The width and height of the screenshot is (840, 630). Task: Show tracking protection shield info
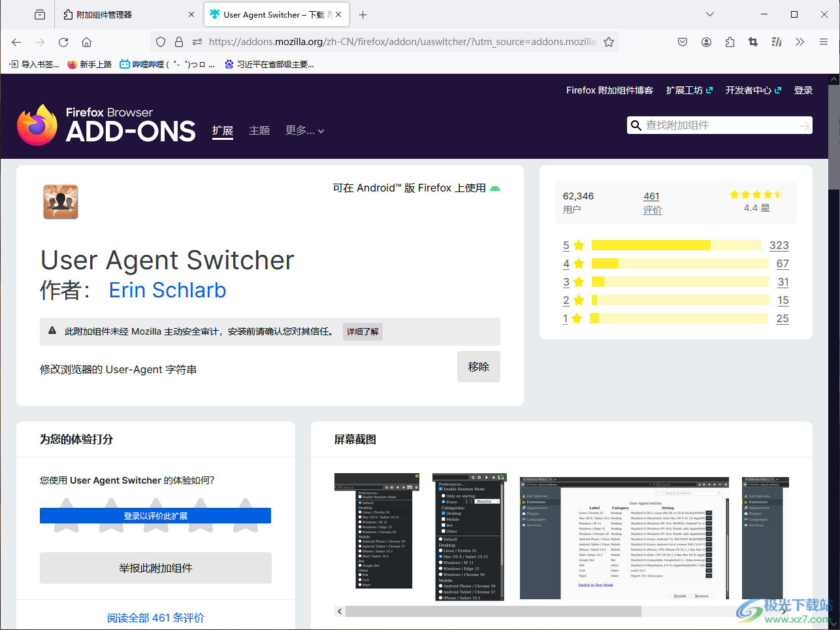pyautogui.click(x=161, y=42)
